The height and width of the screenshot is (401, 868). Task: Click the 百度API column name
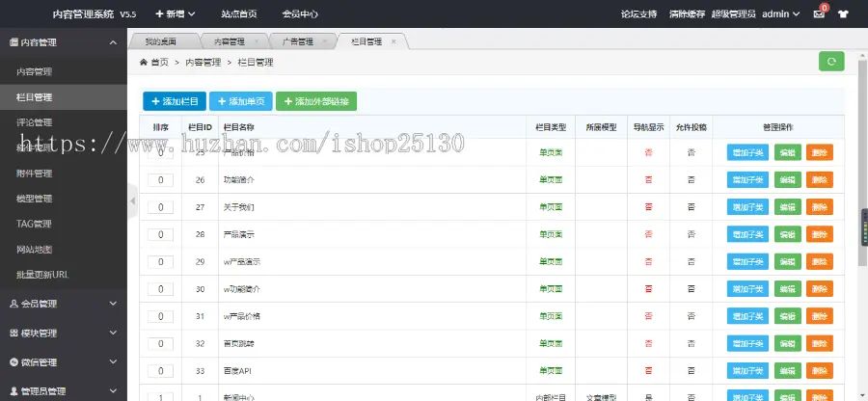click(237, 371)
